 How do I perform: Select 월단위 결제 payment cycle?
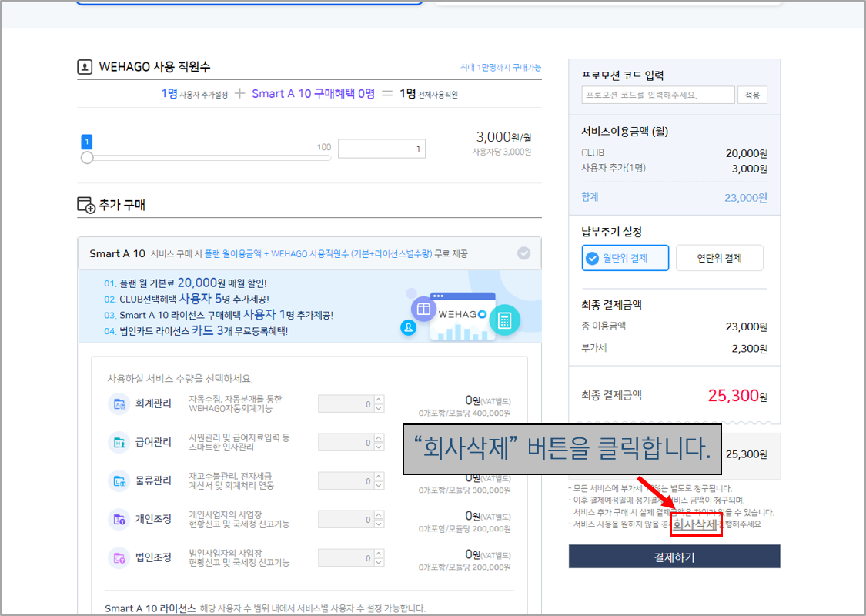[x=625, y=258]
